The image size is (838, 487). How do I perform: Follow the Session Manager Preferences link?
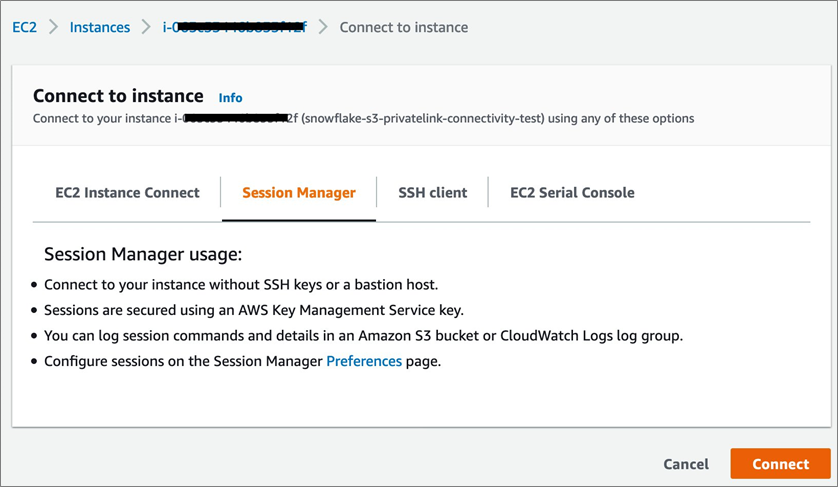pyautogui.click(x=364, y=361)
